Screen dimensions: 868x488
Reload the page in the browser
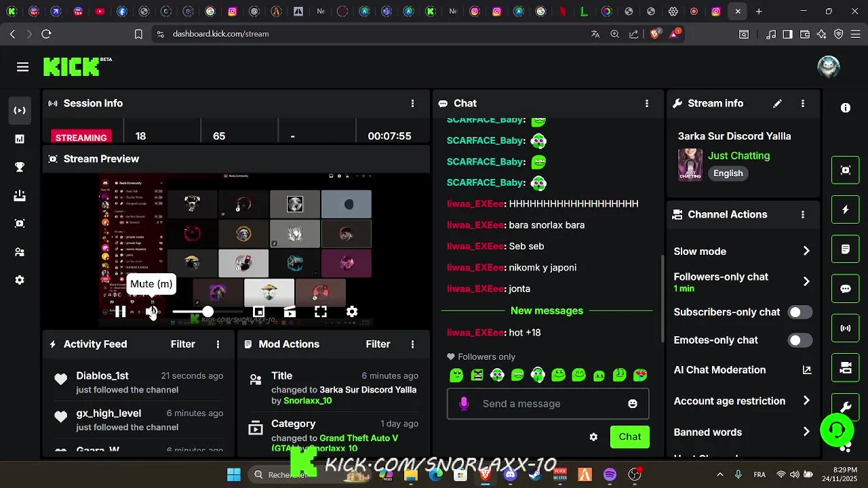(46, 34)
